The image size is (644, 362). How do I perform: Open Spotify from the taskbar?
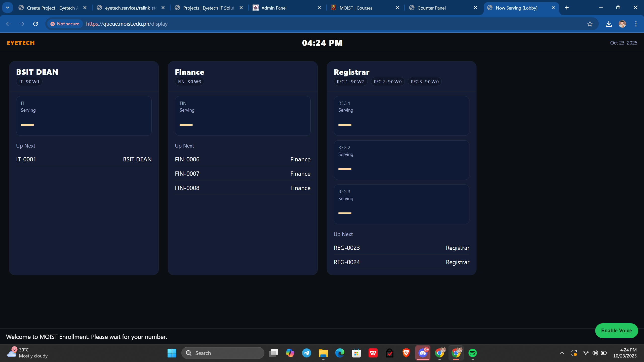pos(472,353)
